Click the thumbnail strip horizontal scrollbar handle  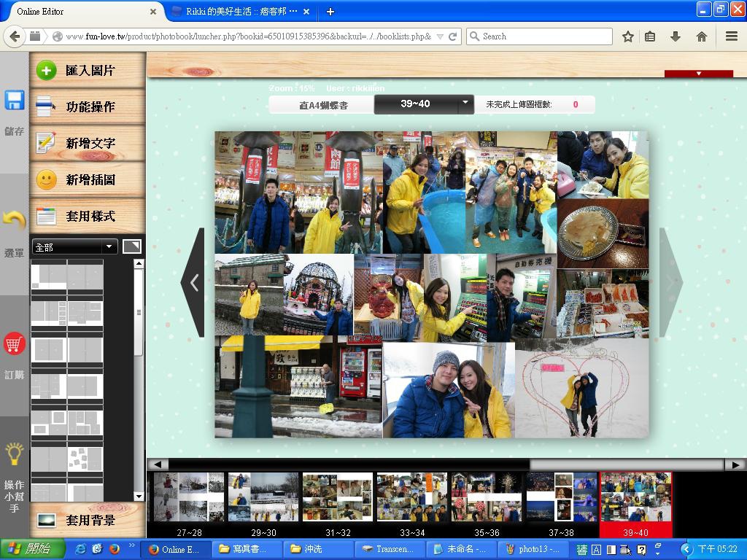[627, 464]
